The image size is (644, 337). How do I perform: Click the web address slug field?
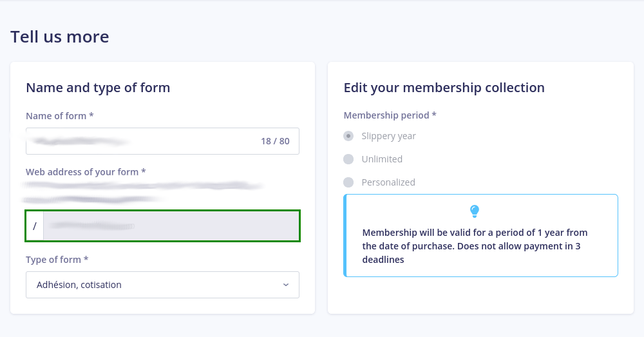[x=171, y=226]
